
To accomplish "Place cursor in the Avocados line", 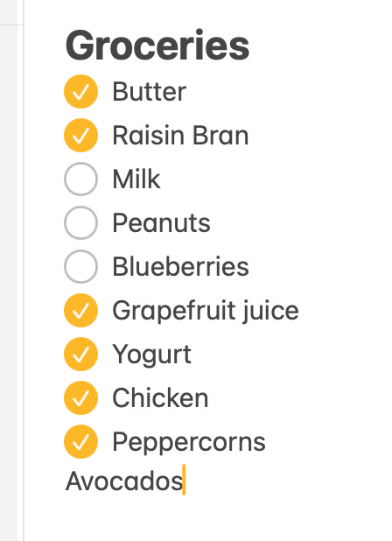I will (124, 481).
